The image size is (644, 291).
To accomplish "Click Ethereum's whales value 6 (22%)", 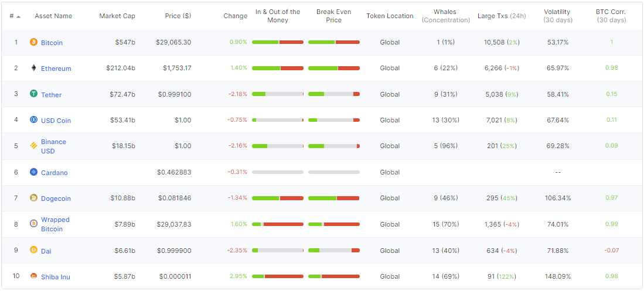I will point(445,68).
